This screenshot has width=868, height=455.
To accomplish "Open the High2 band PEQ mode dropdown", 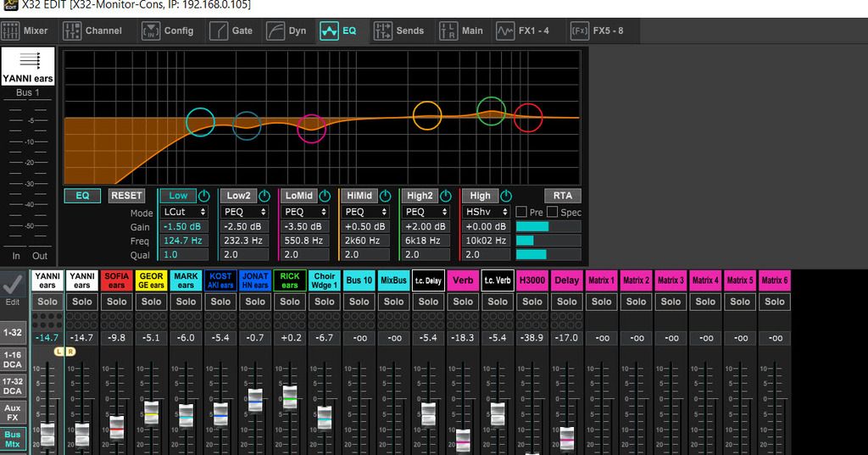I will 426,212.
